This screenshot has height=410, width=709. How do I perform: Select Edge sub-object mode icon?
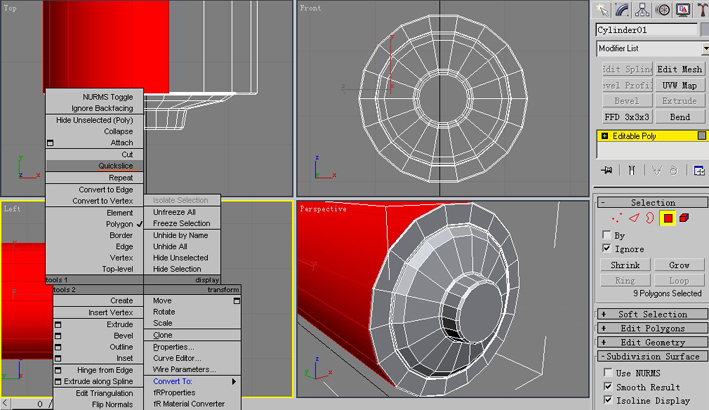pyautogui.click(x=633, y=217)
